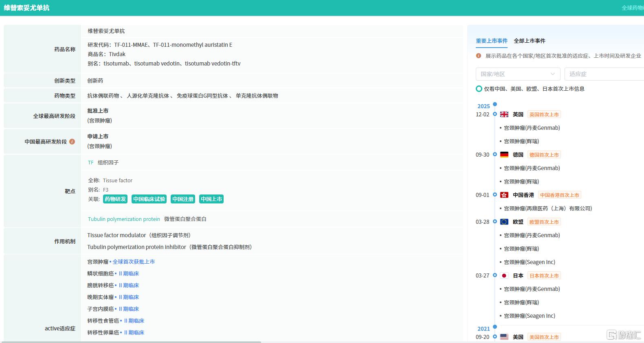Viewport: 644px width, 343px height.
Task: Click the Hong Kong flag icon
Action: pyautogui.click(x=504, y=195)
